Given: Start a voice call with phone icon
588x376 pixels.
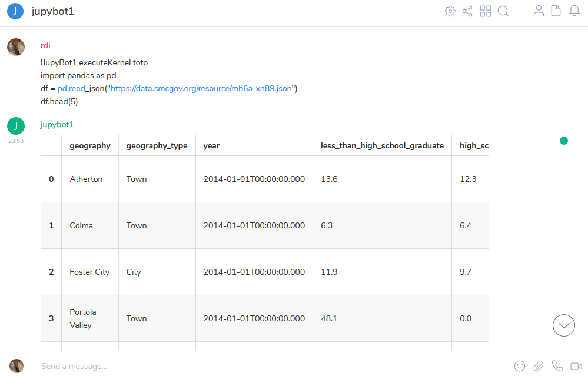Looking at the screenshot, I should point(557,366).
